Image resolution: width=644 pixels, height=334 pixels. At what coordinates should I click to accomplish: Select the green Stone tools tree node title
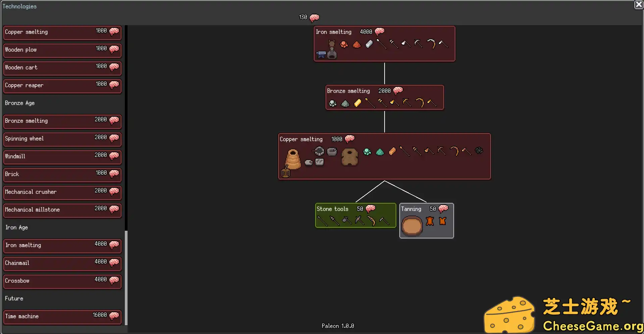[332, 209]
